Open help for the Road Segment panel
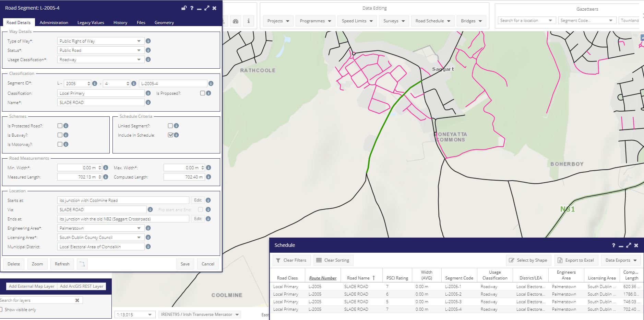Screen dimensions: 644x320 (x=192, y=8)
